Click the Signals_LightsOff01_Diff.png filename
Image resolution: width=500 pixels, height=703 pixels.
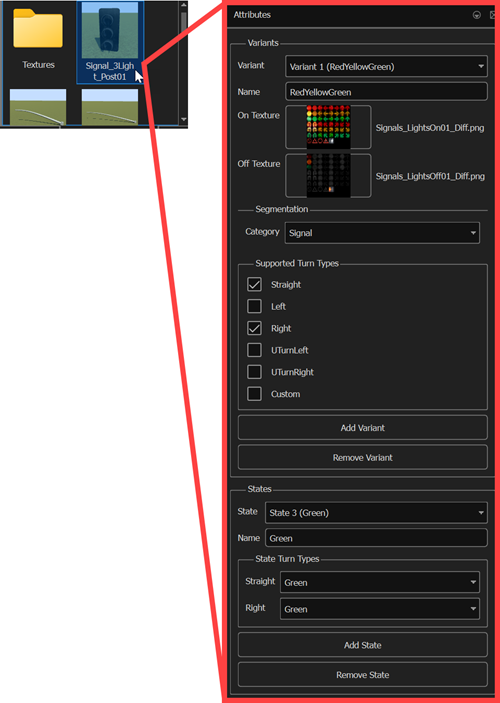pos(430,176)
